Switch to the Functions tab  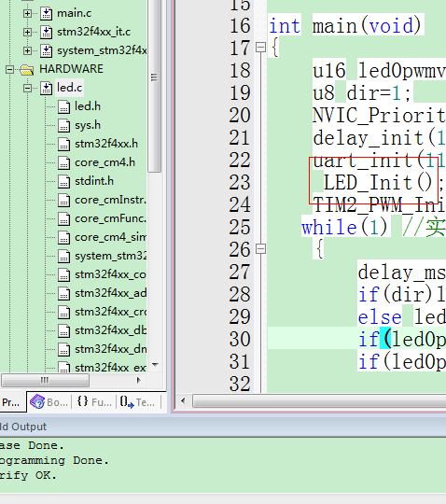tap(94, 401)
